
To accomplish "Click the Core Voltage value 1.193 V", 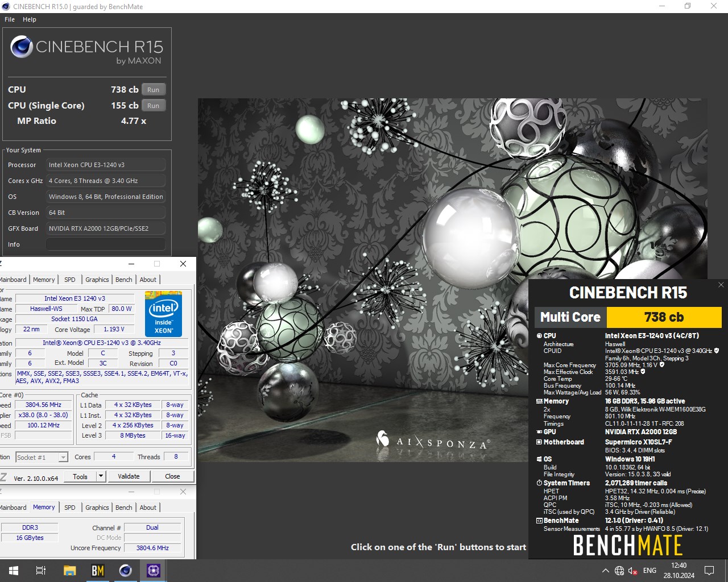I will 113,329.
